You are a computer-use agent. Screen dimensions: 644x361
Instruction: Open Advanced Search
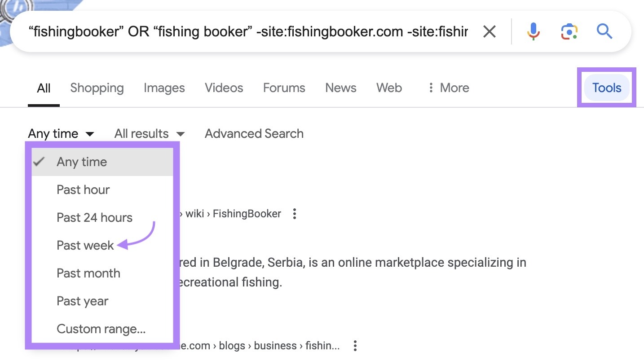click(x=254, y=133)
